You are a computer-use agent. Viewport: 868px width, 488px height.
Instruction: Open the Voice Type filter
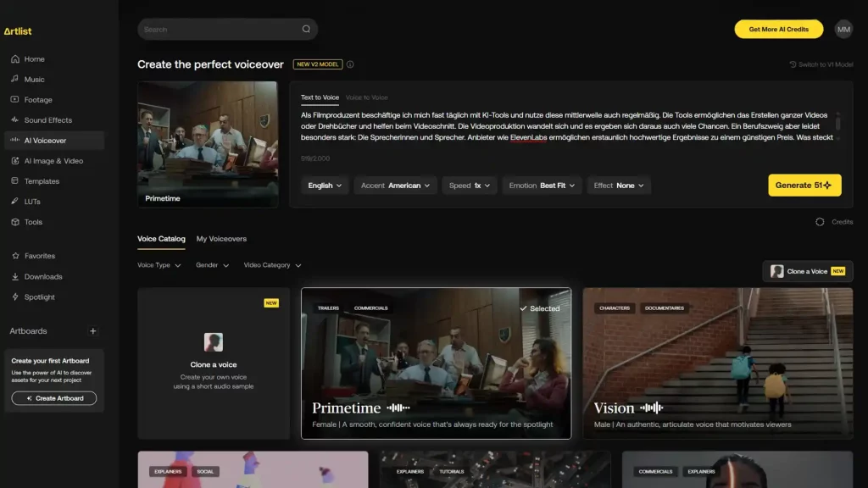[159, 265]
